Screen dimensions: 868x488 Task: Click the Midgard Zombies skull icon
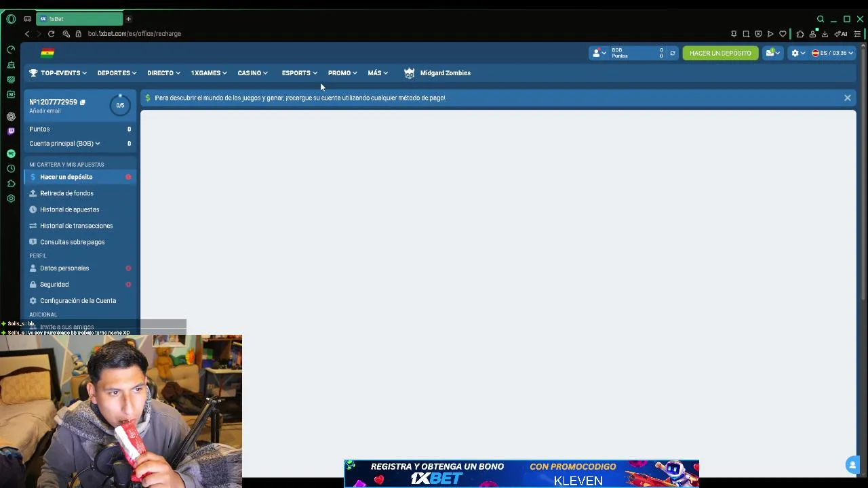point(409,73)
